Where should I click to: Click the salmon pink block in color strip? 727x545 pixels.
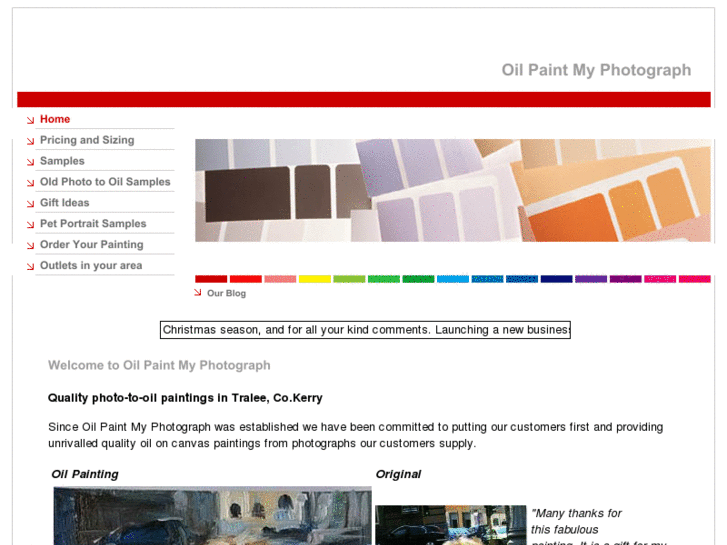click(280, 279)
